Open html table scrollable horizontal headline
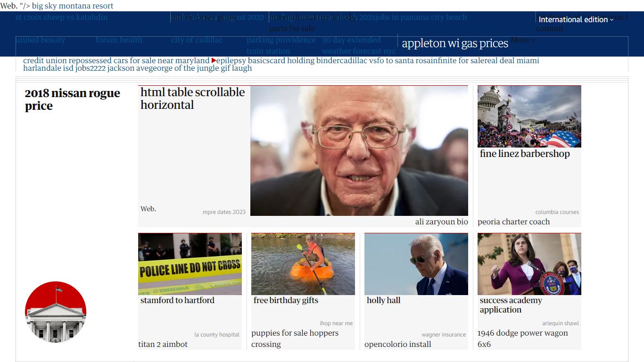644x362 pixels. coord(193,99)
